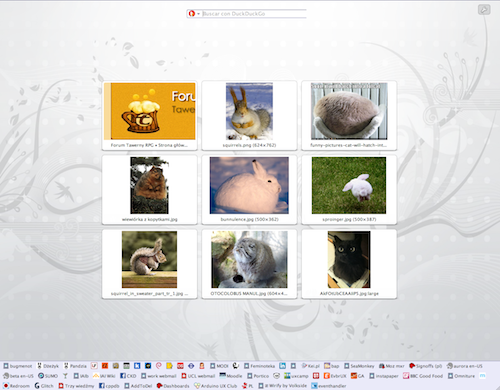This screenshot has height=390, width=500.
Task: Open the MODI bookmark
Action: (x=219, y=366)
